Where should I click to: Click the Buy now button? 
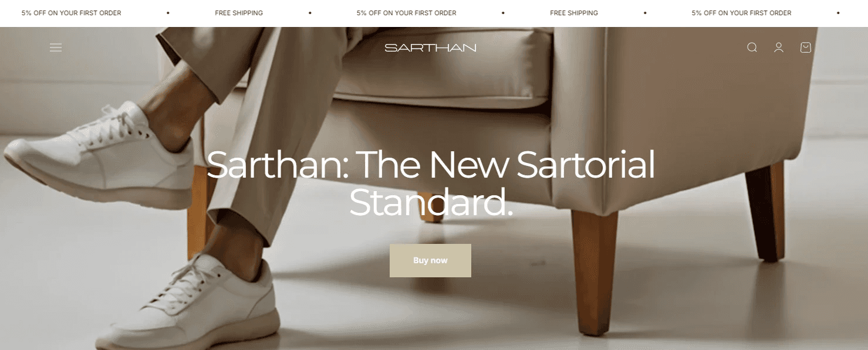pyautogui.click(x=430, y=260)
